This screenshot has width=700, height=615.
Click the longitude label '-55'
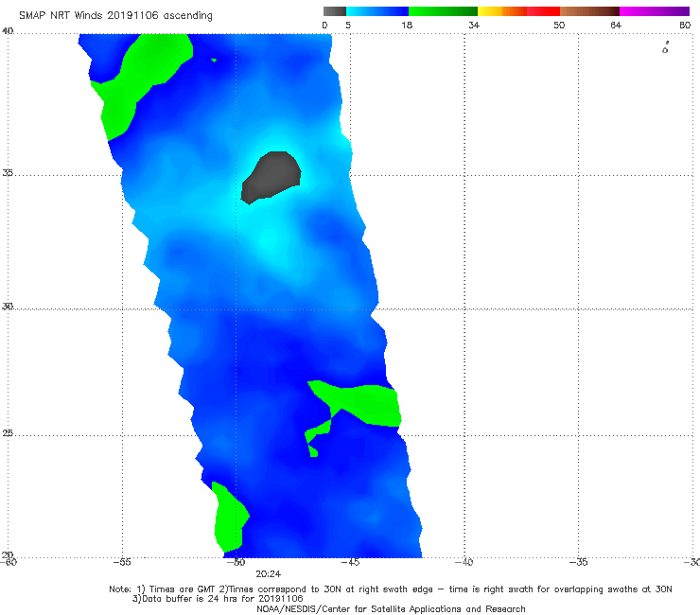(122, 562)
